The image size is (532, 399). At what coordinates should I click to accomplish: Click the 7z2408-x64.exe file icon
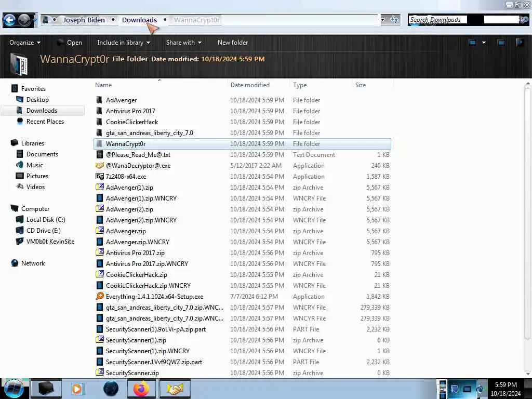(99, 176)
